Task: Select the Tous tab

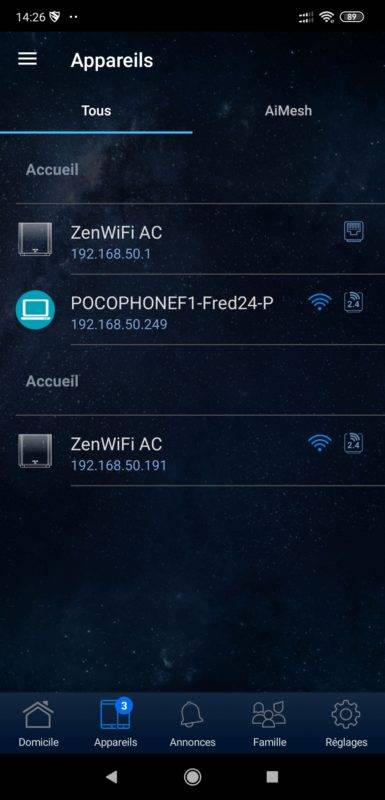Action: [x=96, y=111]
